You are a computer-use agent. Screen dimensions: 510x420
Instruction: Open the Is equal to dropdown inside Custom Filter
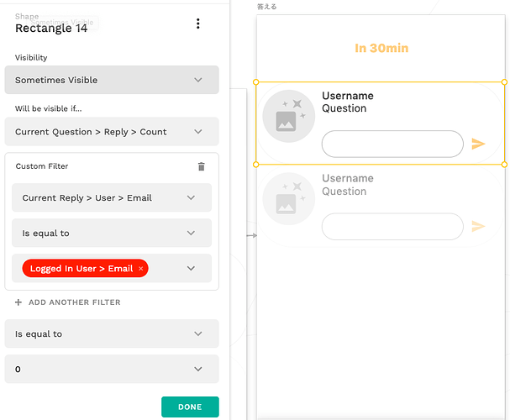(112, 233)
